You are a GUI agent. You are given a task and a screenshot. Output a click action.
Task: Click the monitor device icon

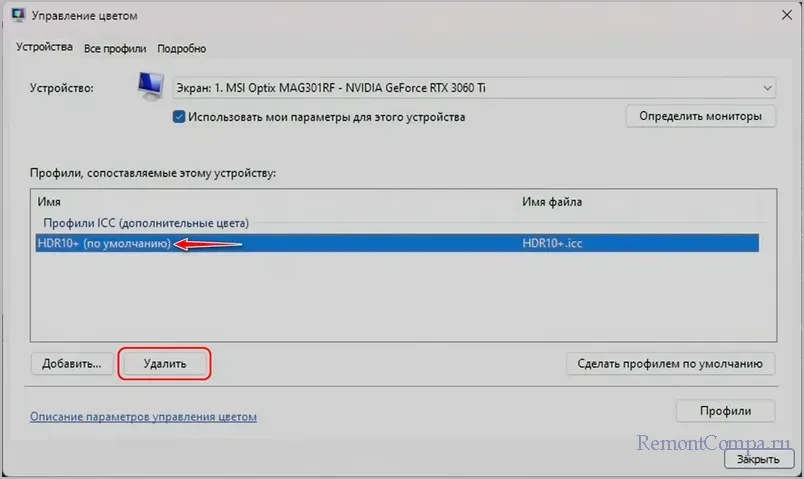(150, 86)
